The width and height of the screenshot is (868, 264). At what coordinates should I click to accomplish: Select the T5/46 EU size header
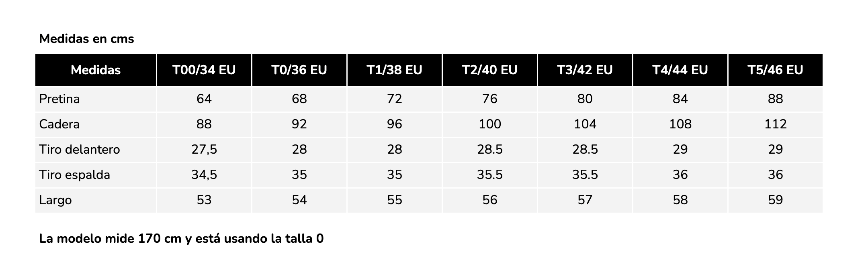coord(776,70)
